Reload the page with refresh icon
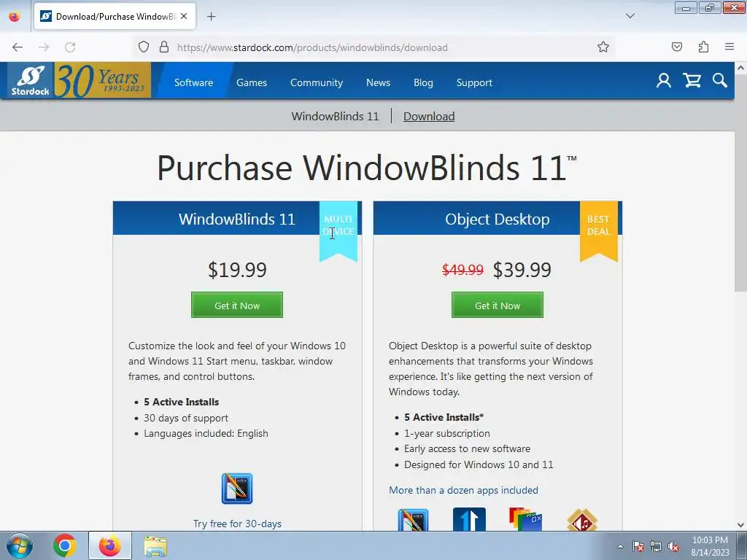Image resolution: width=747 pixels, height=560 pixels. pos(70,47)
